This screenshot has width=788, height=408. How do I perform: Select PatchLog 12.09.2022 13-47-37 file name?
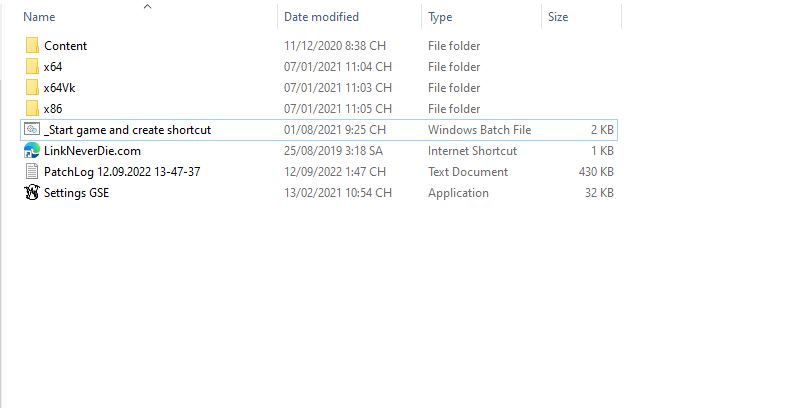pos(122,172)
